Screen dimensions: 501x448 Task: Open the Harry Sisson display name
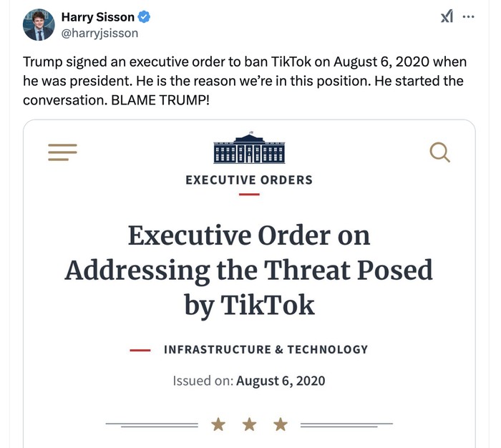pos(97,17)
